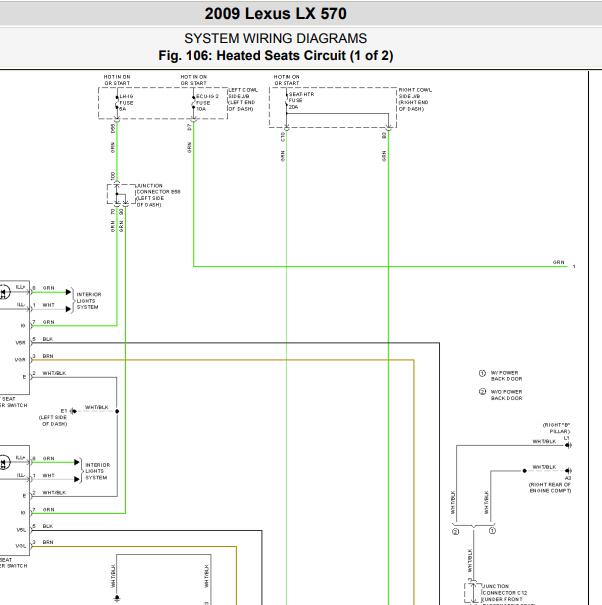Click the 'W/O POWER BACK DOOR' legend note
The width and height of the screenshot is (602, 605).
(x=506, y=395)
